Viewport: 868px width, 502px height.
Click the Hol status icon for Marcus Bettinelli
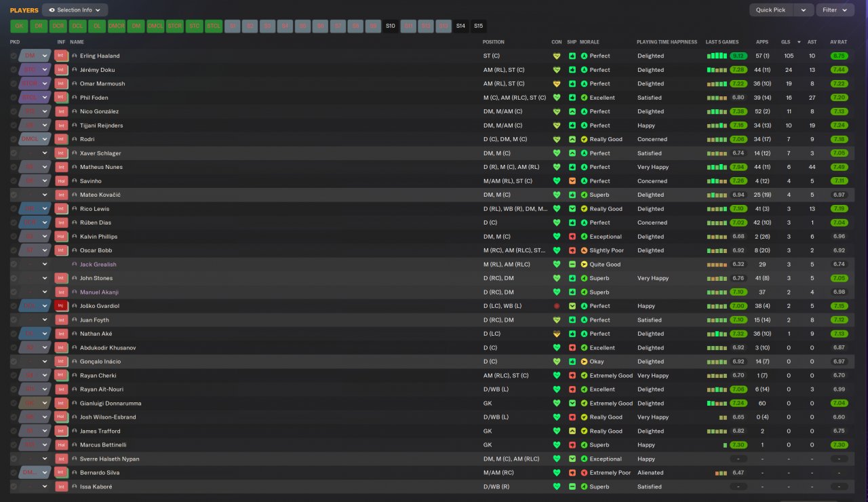coord(61,445)
